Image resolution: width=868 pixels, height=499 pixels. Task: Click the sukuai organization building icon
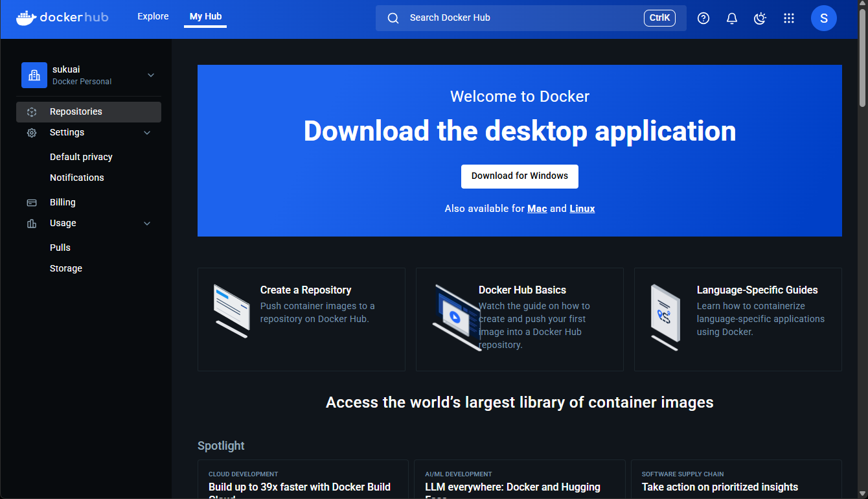(x=34, y=75)
